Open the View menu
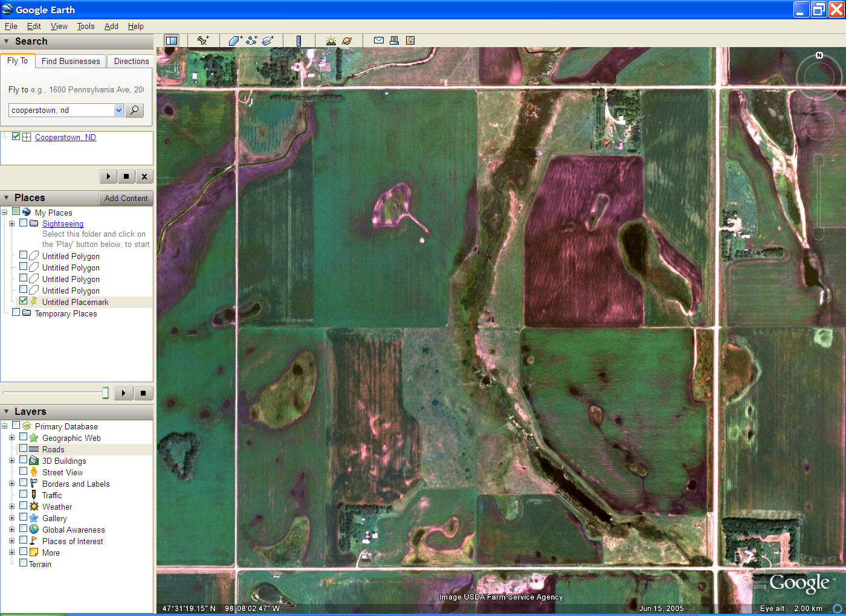 tap(59, 26)
